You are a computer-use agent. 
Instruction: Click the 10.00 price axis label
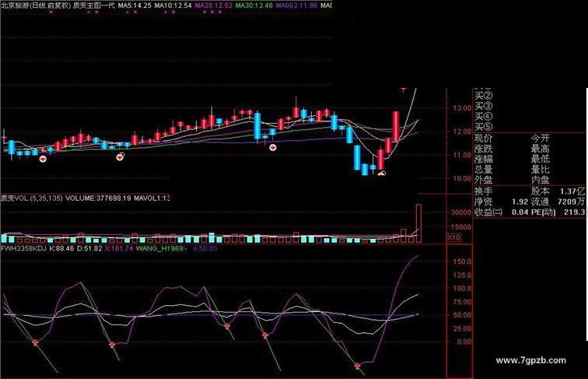462,179
